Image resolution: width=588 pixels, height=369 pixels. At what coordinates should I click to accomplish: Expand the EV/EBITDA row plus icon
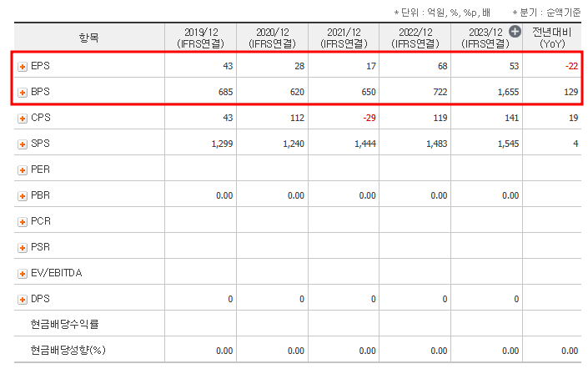[x=23, y=274]
